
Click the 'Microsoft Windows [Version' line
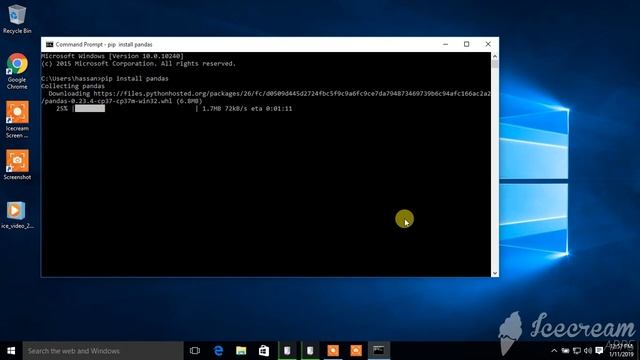point(112,56)
